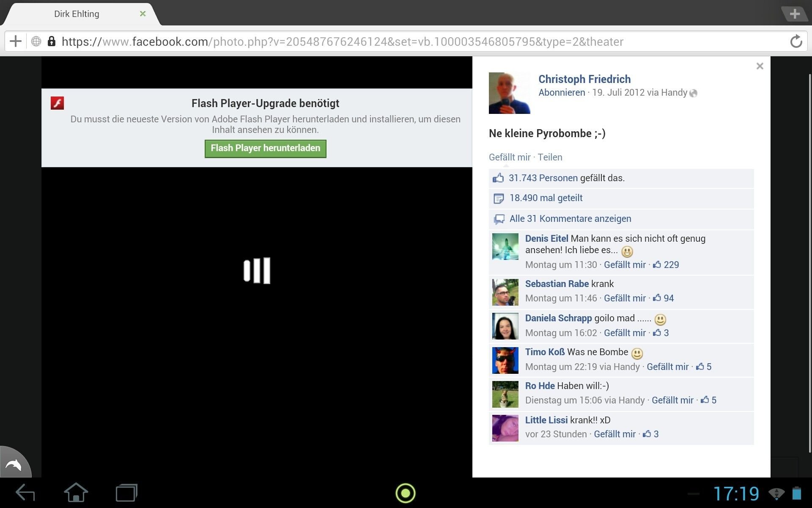Open Android recent apps button
Viewport: 812px width, 508px height.
point(126,493)
